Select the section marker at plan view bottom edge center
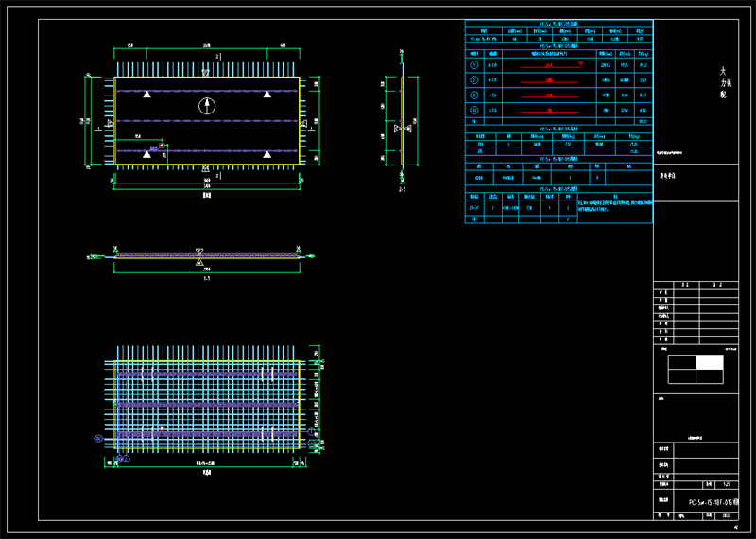The image size is (756, 539). [x=205, y=168]
